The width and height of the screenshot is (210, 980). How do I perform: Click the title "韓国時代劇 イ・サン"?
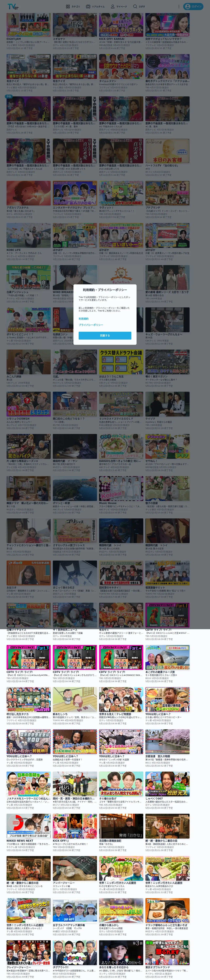pyautogui.click(x=65, y=461)
